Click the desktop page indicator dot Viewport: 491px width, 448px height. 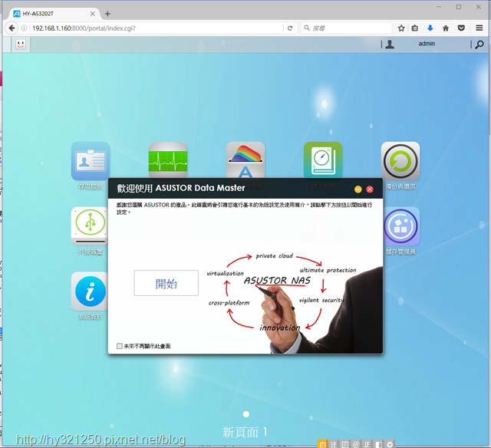pos(246,414)
